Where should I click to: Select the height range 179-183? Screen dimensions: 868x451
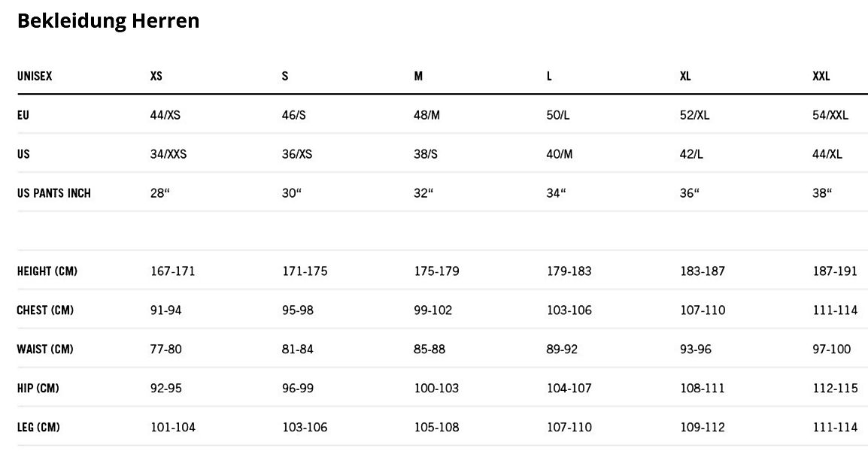[569, 271]
